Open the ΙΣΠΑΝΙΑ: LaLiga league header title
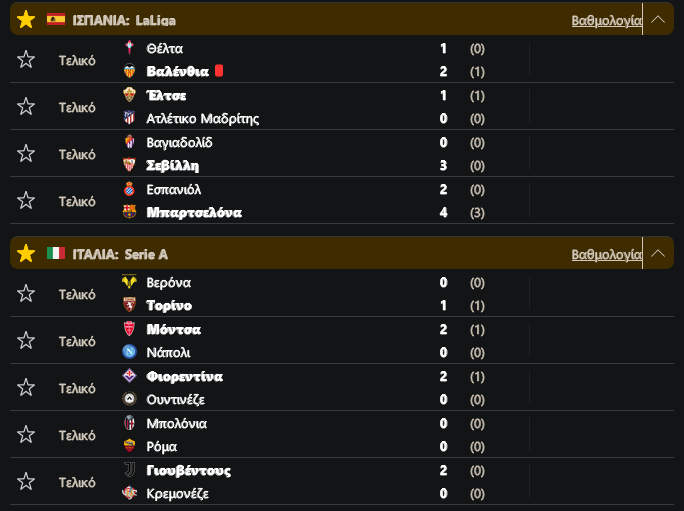This screenshot has height=511, width=684. pos(124,21)
